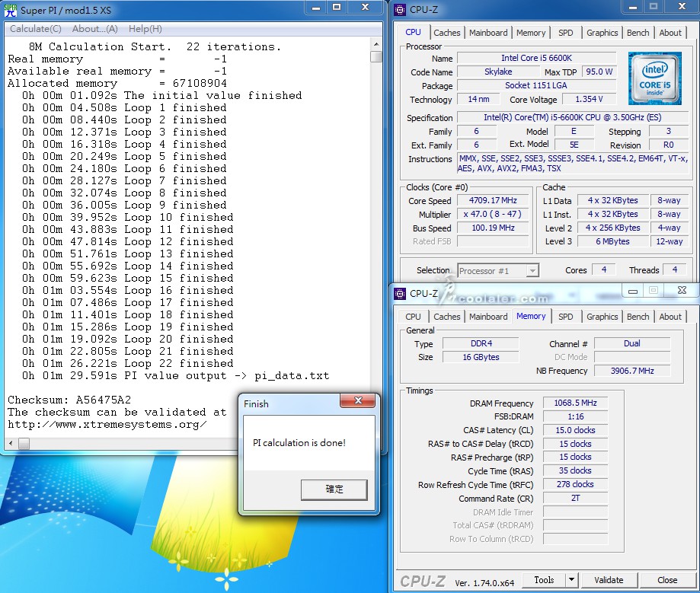Maximize the Super PI window
700x593 pixels.
point(337,8)
